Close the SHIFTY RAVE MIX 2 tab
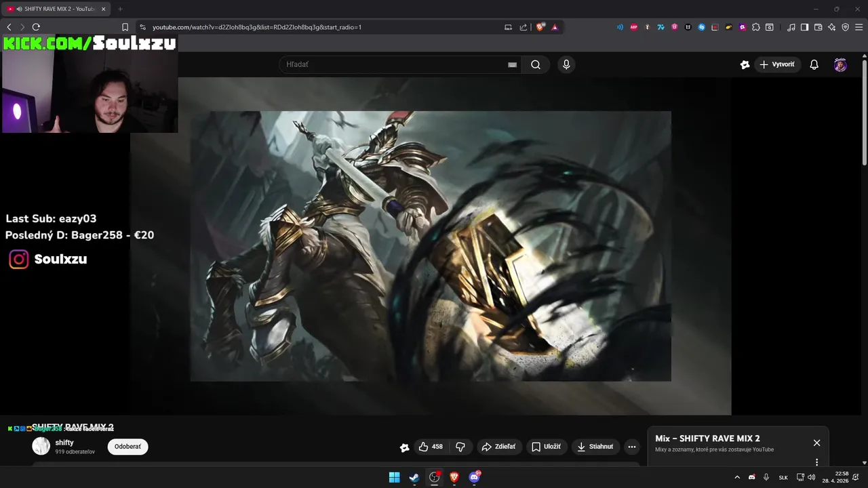 [103, 9]
